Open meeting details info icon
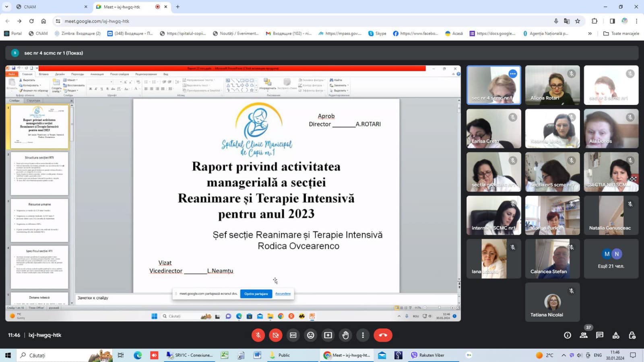This screenshot has height=362, width=644. pos(568,335)
